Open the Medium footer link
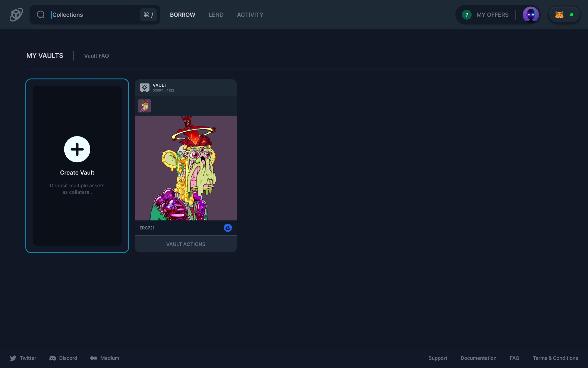The width and height of the screenshot is (588, 368). coord(105,358)
